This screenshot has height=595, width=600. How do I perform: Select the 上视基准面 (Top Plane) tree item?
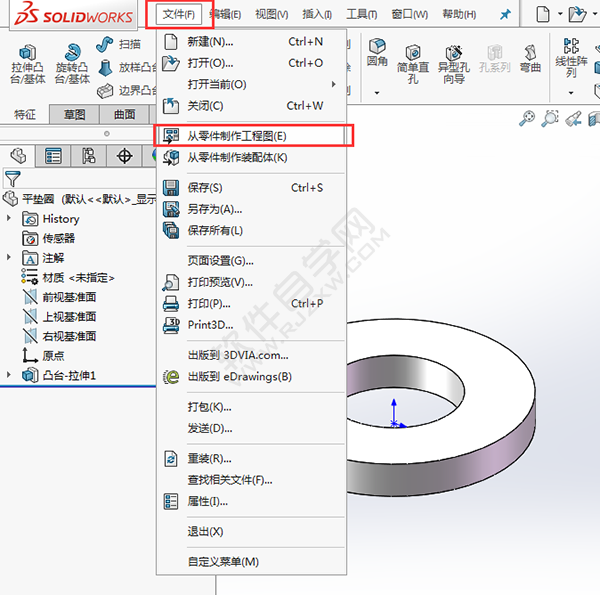(59, 316)
